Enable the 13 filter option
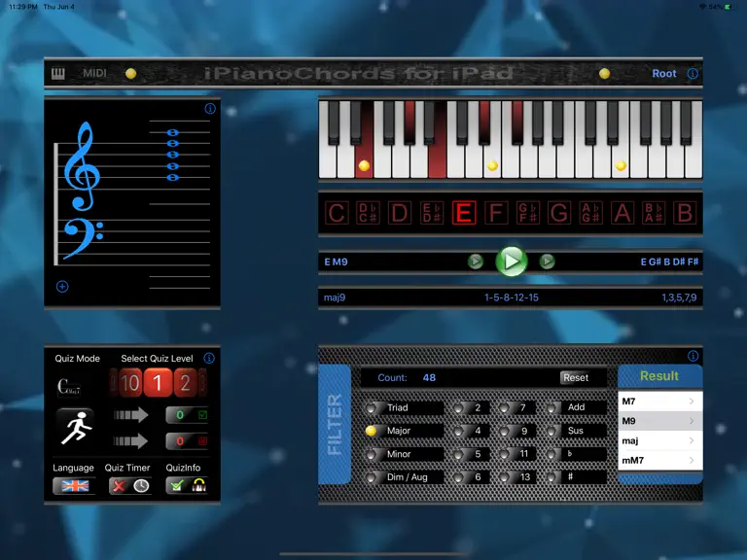Image resolution: width=747 pixels, height=560 pixels. point(516,477)
